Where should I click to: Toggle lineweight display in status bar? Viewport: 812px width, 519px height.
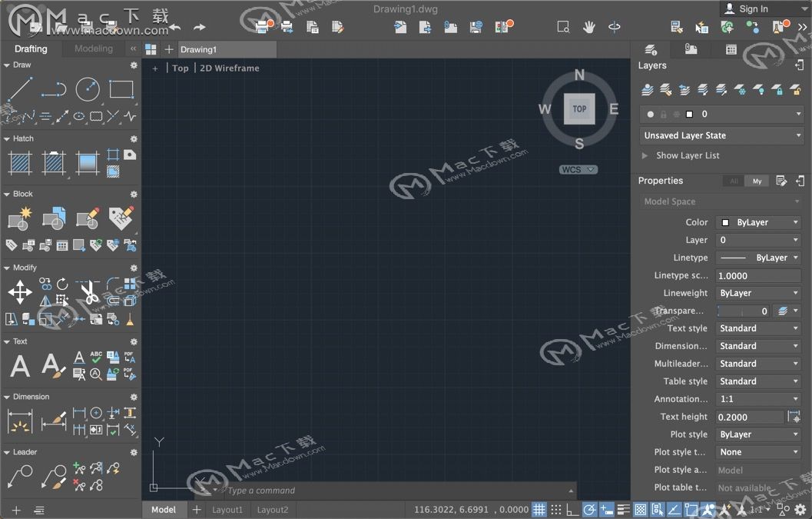pos(624,510)
